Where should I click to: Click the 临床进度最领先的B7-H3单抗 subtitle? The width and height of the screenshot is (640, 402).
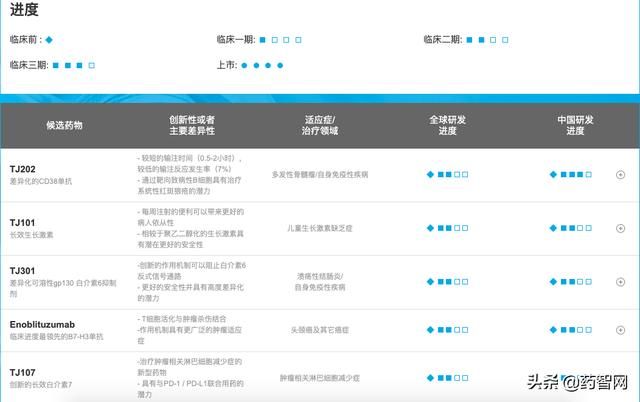click(56, 337)
